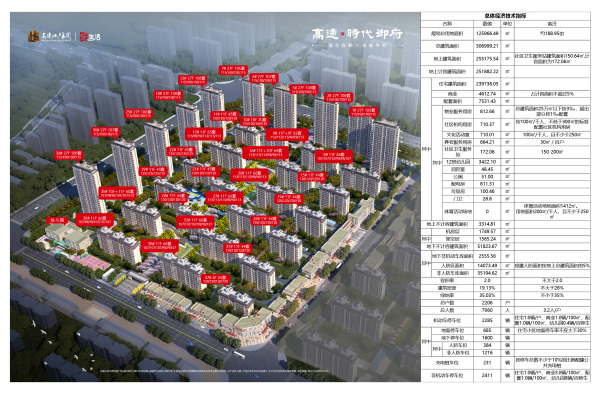This screenshot has height=394, width=600.
Task: Click the developer group logo at the top left
Action: click(49, 36)
